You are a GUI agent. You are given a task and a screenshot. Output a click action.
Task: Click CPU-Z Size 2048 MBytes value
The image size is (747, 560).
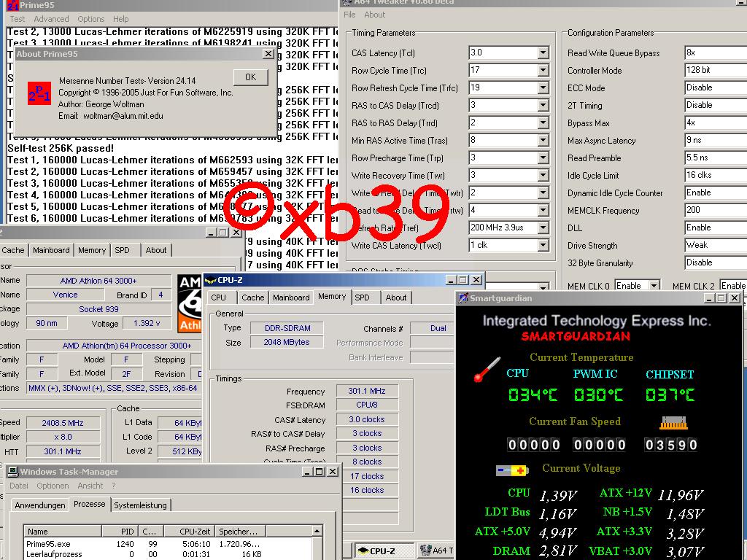pyautogui.click(x=287, y=342)
